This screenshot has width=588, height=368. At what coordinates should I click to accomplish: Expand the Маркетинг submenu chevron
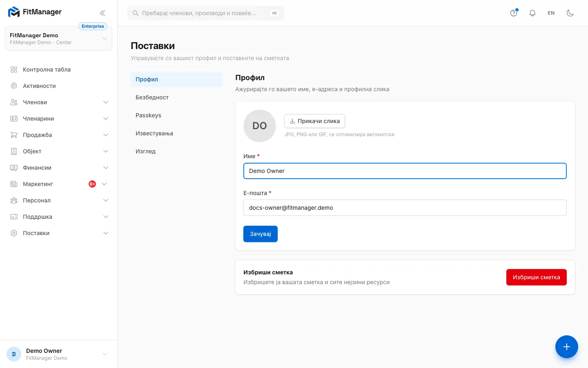pyautogui.click(x=104, y=184)
